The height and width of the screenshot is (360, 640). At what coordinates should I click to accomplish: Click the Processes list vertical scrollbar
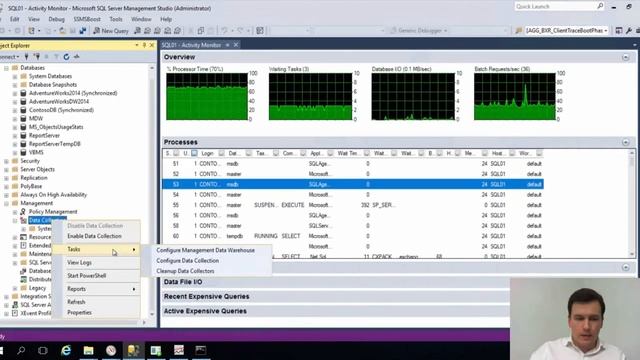point(632,204)
